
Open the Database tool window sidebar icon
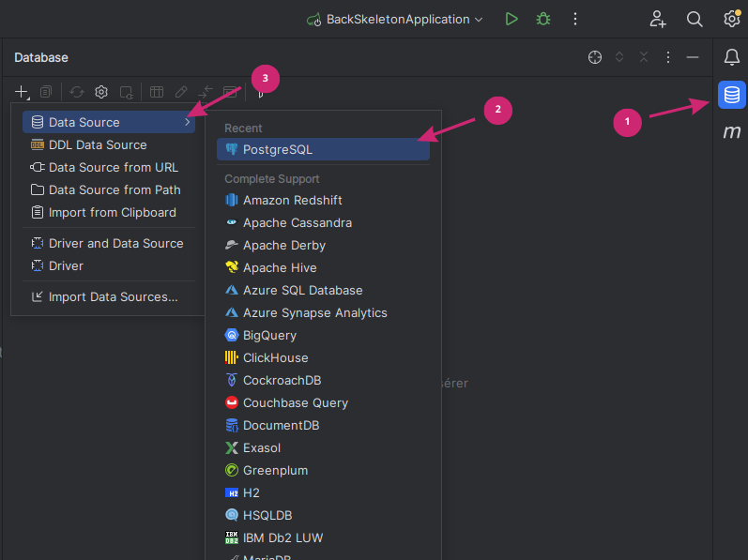tap(731, 95)
